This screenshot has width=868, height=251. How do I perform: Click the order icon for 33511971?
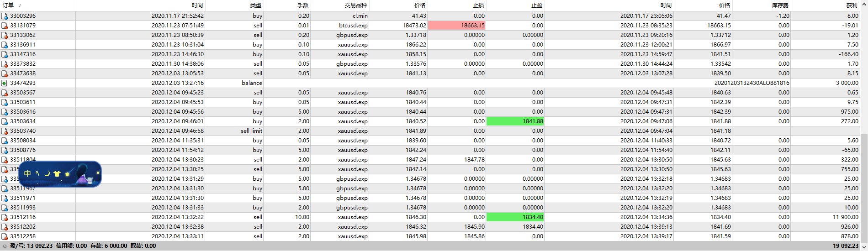(5, 198)
